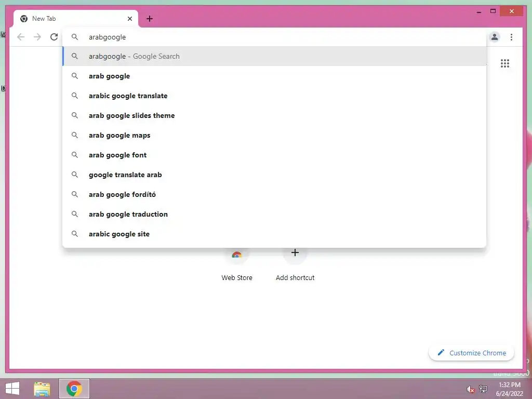The width and height of the screenshot is (532, 399).
Task: Open the Google apps grid
Action: click(x=505, y=63)
